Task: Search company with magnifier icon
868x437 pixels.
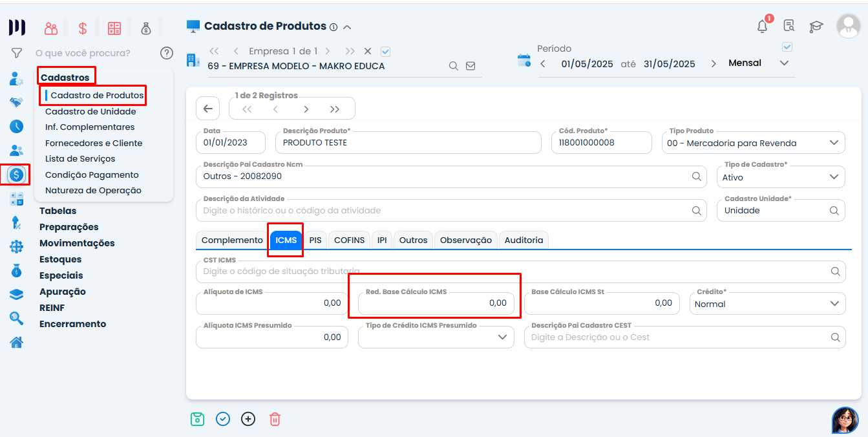Action: tap(454, 66)
